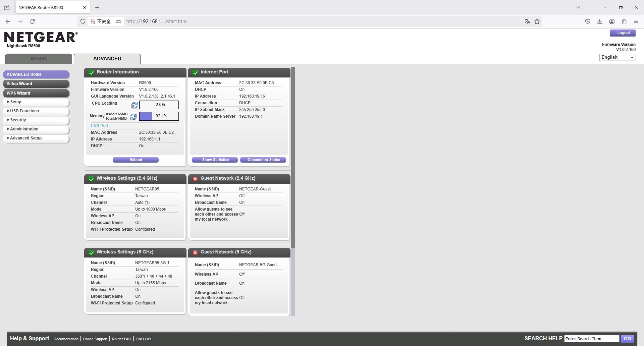Expand the USB Functions section
The width and height of the screenshot is (644, 346).
36,111
